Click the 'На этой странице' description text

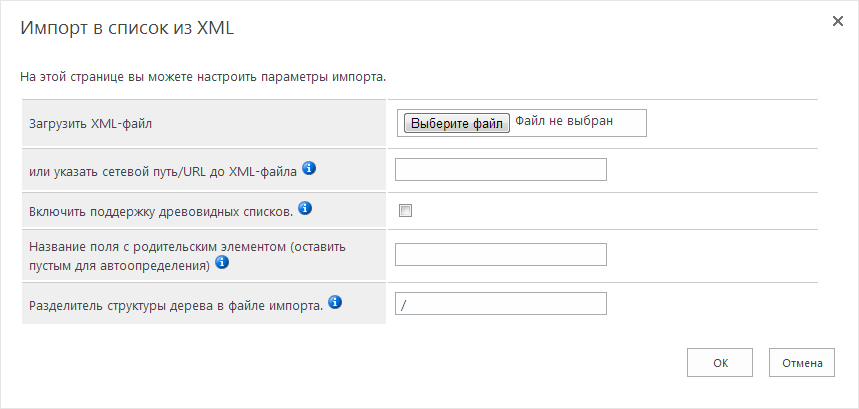pyautogui.click(x=203, y=77)
